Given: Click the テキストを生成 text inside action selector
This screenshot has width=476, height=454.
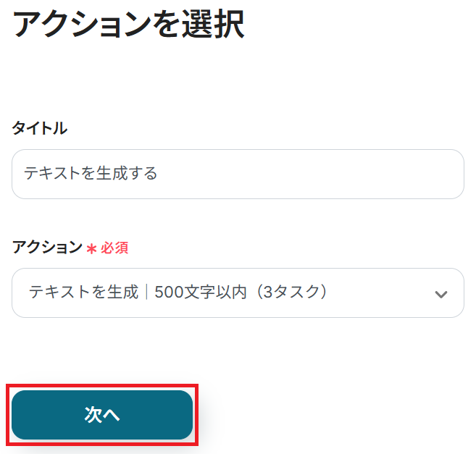Looking at the screenshot, I should coord(83,292).
